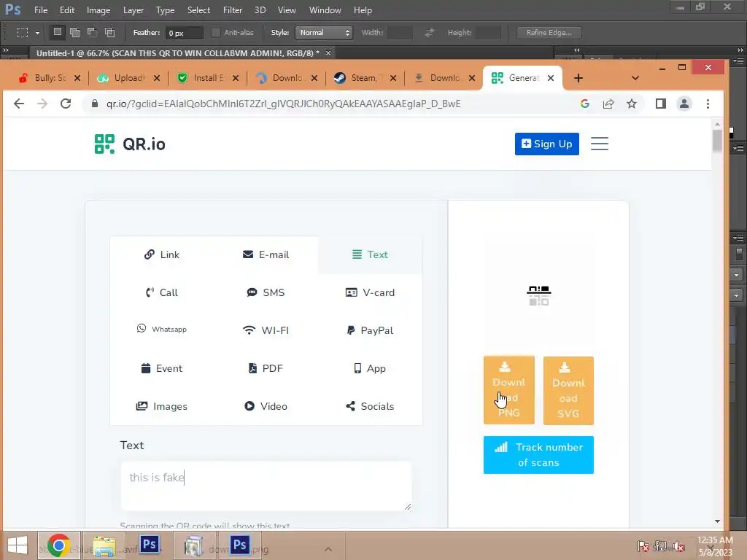Open Windows Start menu

[18, 545]
